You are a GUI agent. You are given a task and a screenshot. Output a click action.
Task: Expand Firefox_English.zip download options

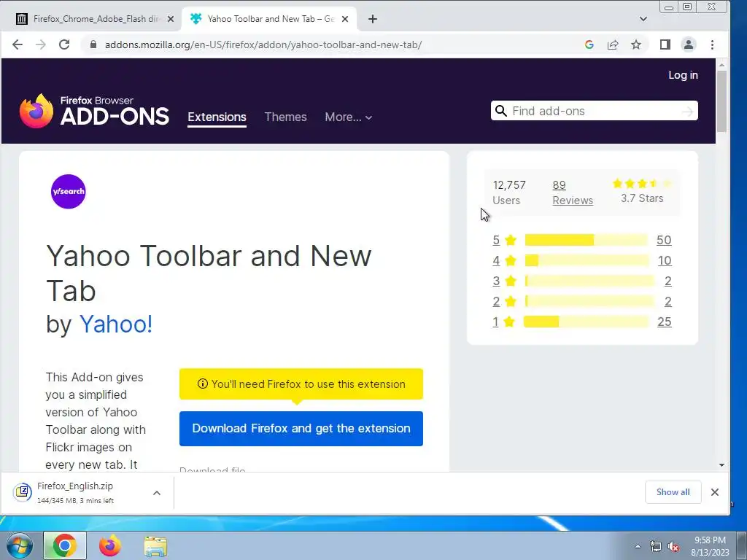[x=157, y=493]
